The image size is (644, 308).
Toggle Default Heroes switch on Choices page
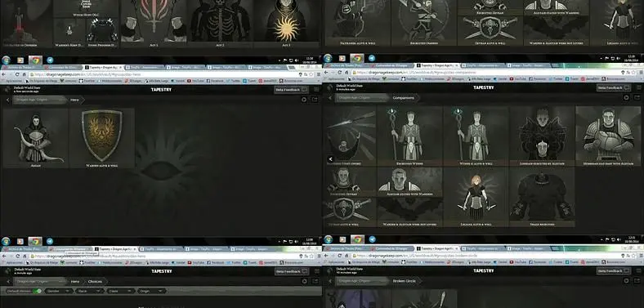pyautogui.click(x=38, y=291)
